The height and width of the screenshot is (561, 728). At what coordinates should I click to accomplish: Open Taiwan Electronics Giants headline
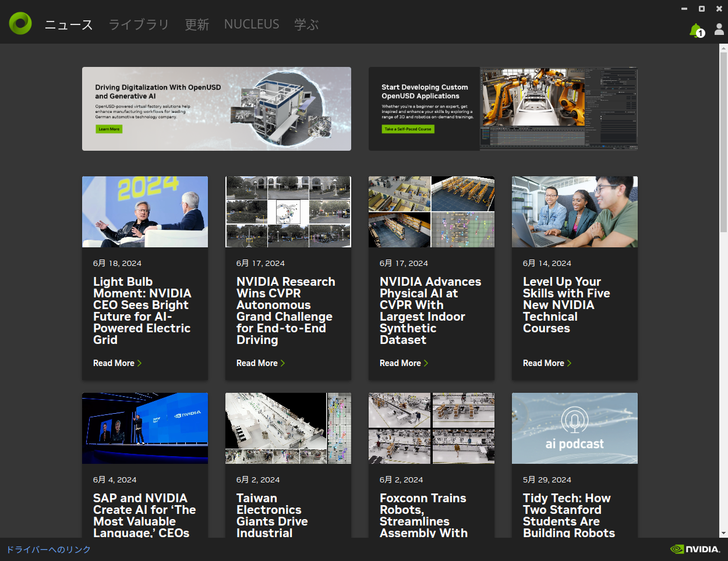click(x=272, y=515)
